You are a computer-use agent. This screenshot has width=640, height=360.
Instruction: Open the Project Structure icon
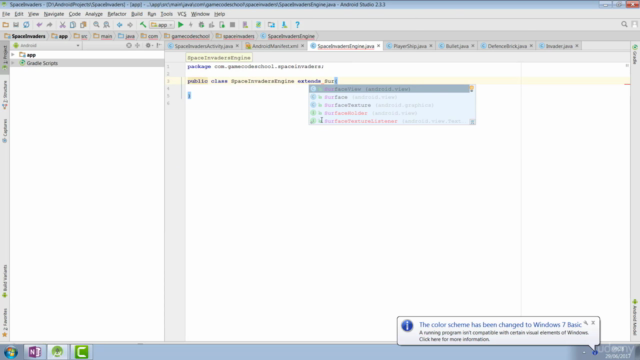pos(271,25)
